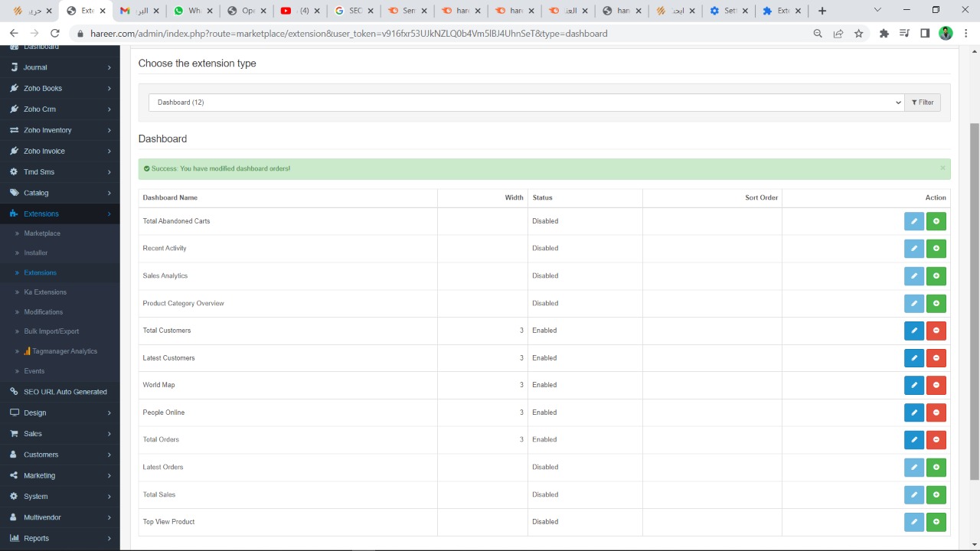Image resolution: width=980 pixels, height=551 pixels.
Task: Edit the Total Orders extension
Action: click(x=914, y=440)
